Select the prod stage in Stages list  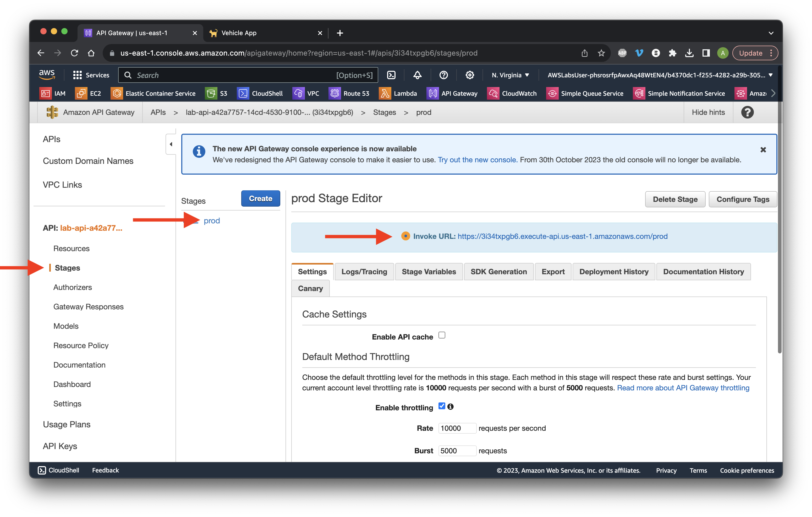212,221
